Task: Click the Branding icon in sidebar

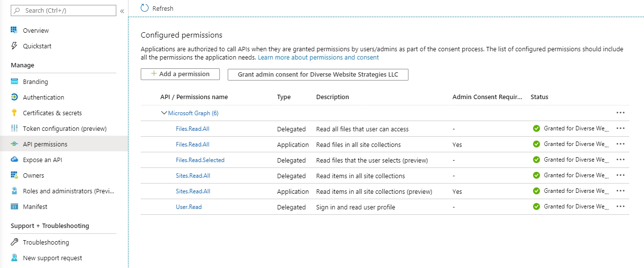Action: pos(14,82)
